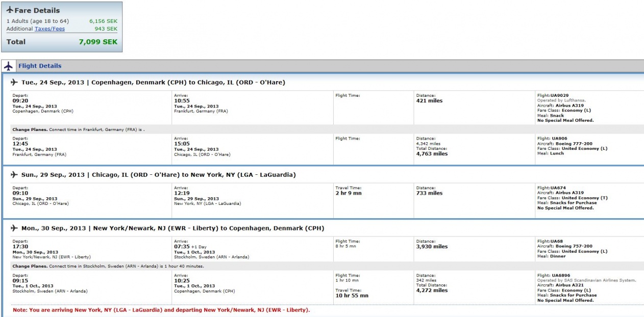The width and height of the screenshot is (644, 317).
Task: Select the Flight Details section heading
Action: pos(40,66)
